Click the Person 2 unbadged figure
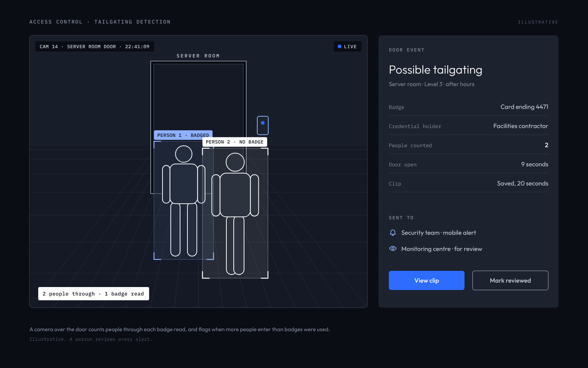 coord(235,214)
